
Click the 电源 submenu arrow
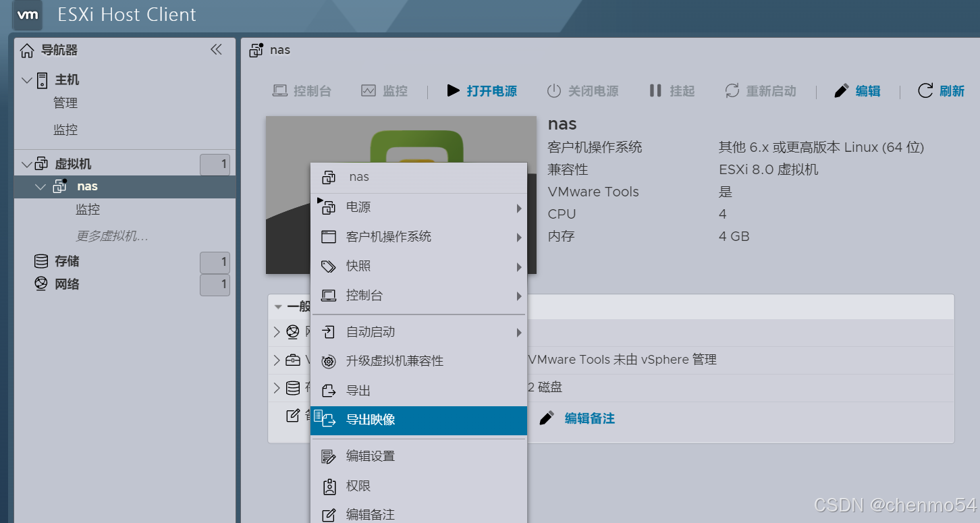click(x=519, y=209)
